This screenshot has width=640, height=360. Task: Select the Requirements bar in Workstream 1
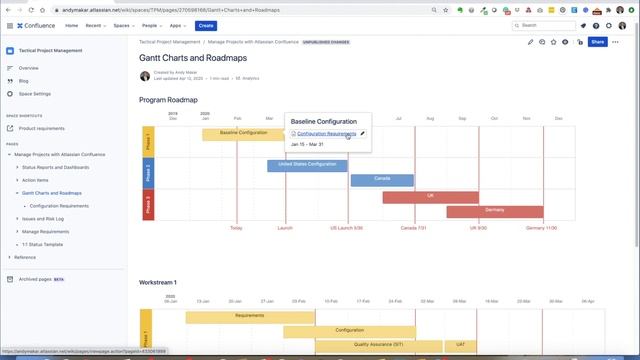pyautogui.click(x=250, y=318)
